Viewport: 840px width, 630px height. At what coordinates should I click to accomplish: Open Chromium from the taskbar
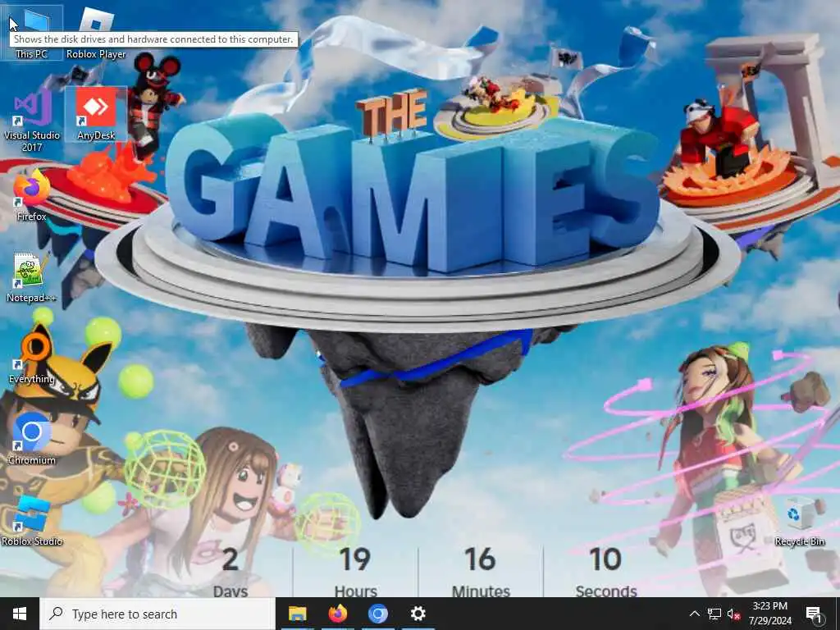click(x=377, y=614)
